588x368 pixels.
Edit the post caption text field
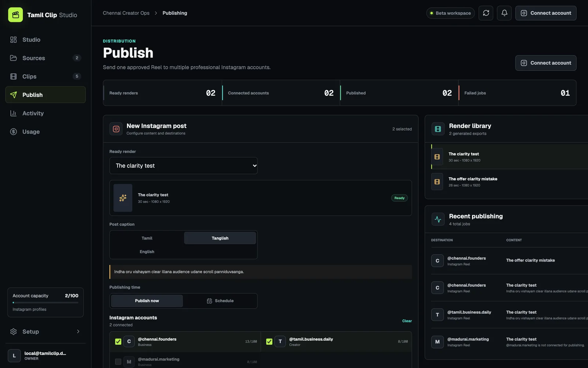[x=261, y=272]
